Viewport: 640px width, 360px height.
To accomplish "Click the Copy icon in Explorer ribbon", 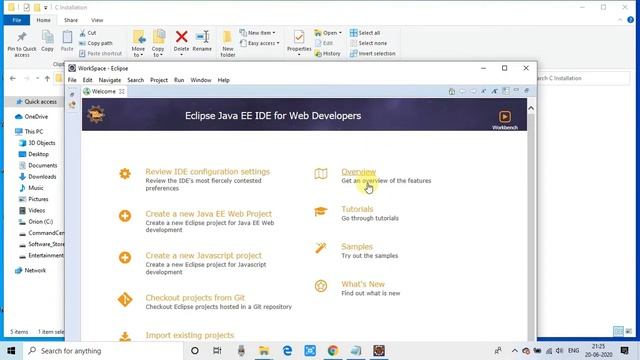I will (x=47, y=37).
